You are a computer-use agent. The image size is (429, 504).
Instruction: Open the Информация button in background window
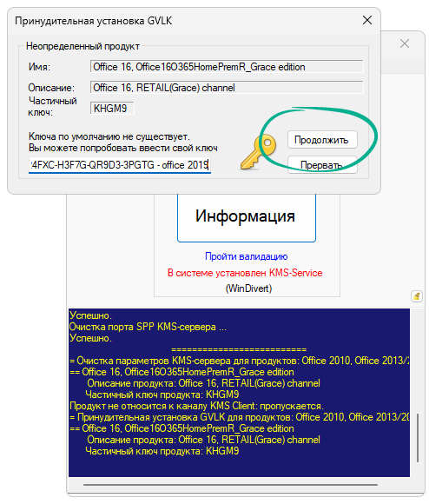coord(247,217)
